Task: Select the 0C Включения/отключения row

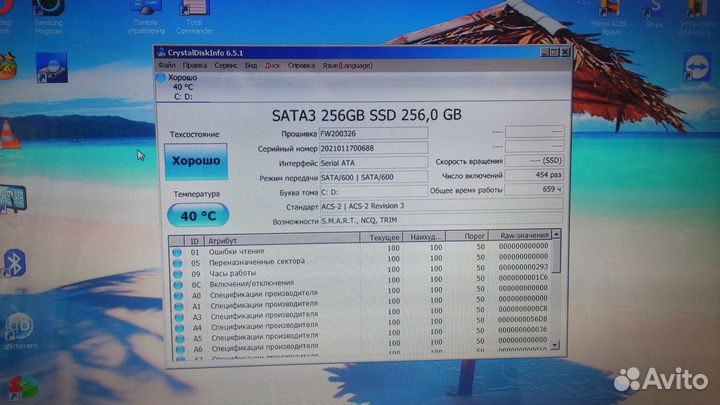Action: pos(360,282)
